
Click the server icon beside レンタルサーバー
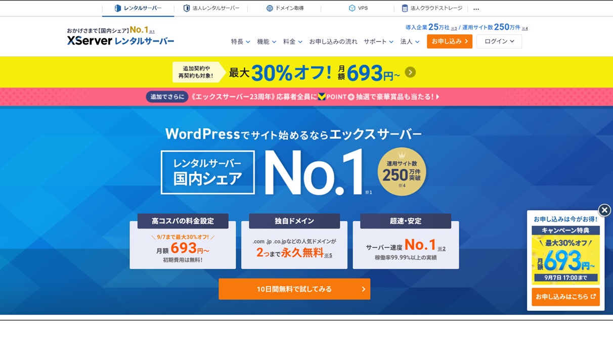[118, 8]
